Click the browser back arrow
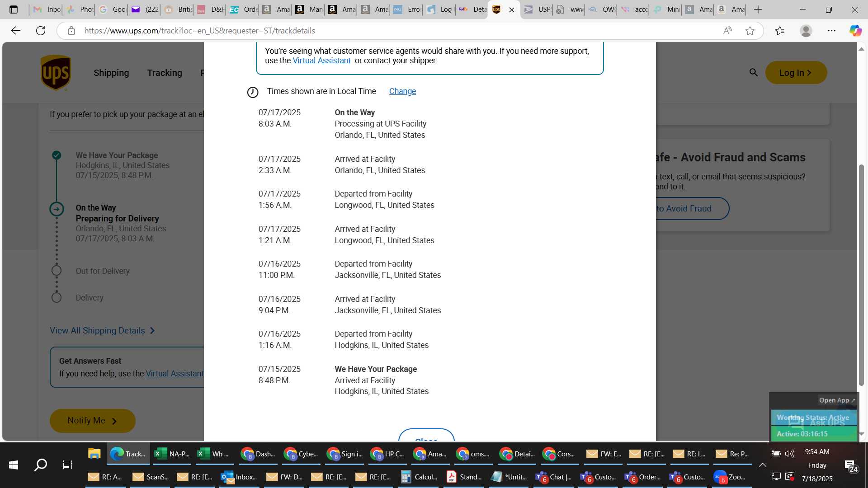This screenshot has width=868, height=488. pos(16,31)
